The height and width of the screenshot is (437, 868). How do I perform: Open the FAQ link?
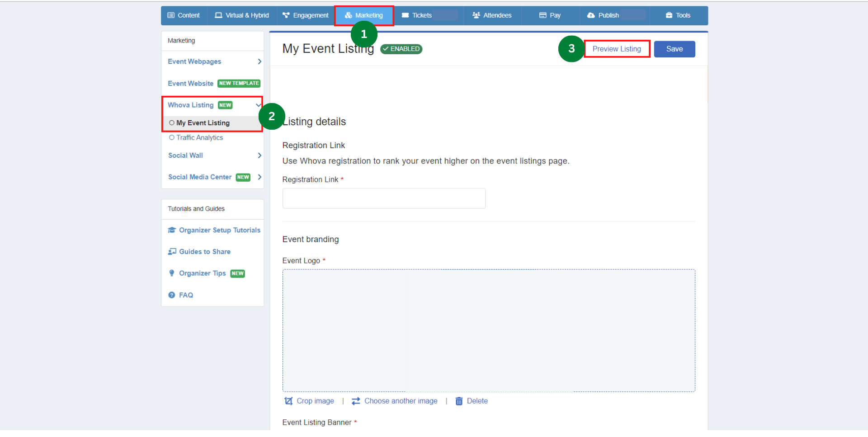pyautogui.click(x=186, y=295)
